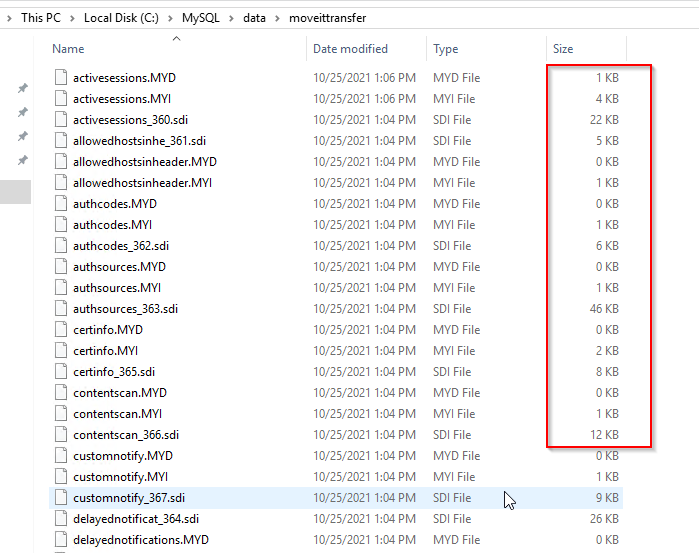
Task: Expand the chevron after MySQL breadcrumb
Action: 231,18
